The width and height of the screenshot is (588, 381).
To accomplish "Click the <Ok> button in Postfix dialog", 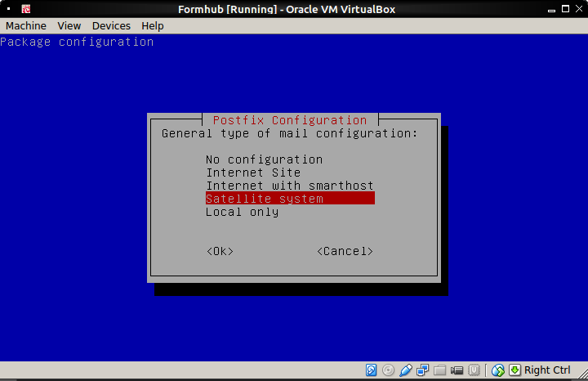I will [220, 251].
